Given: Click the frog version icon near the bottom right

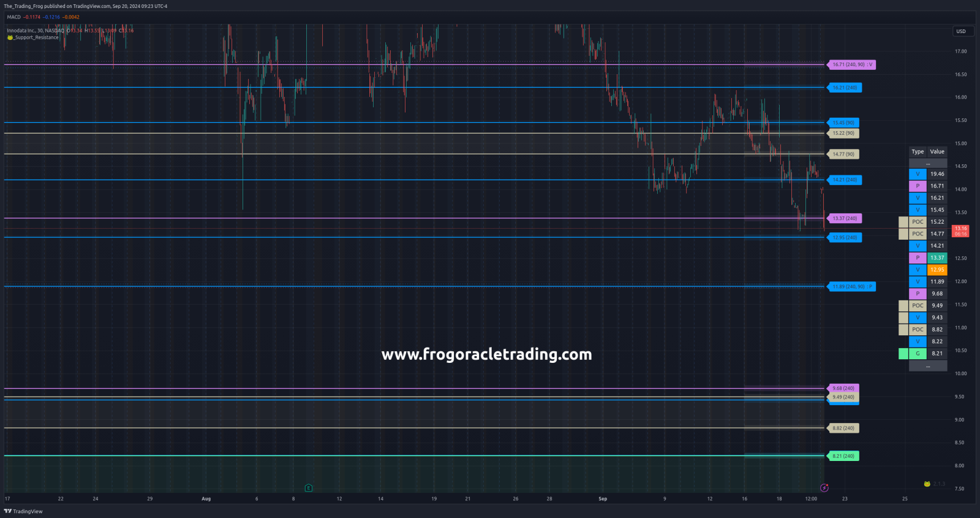Looking at the screenshot, I should coord(927,484).
